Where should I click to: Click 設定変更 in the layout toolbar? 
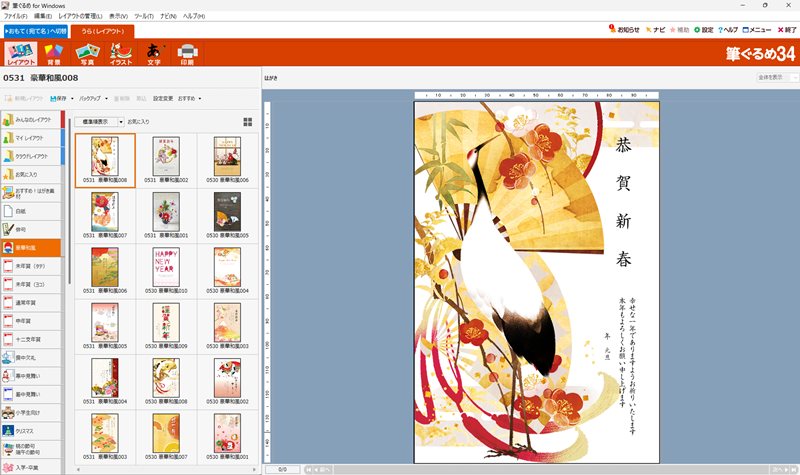pos(163,98)
